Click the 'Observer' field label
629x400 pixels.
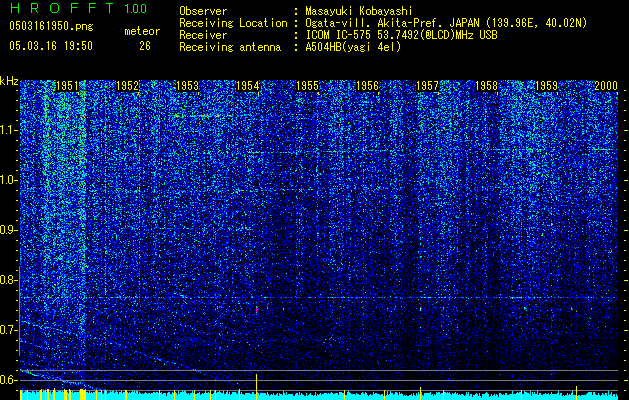coord(203,11)
